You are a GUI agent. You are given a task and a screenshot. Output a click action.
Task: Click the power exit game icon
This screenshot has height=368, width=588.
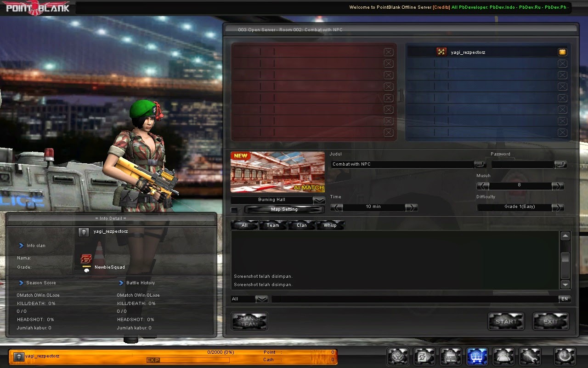565,356
